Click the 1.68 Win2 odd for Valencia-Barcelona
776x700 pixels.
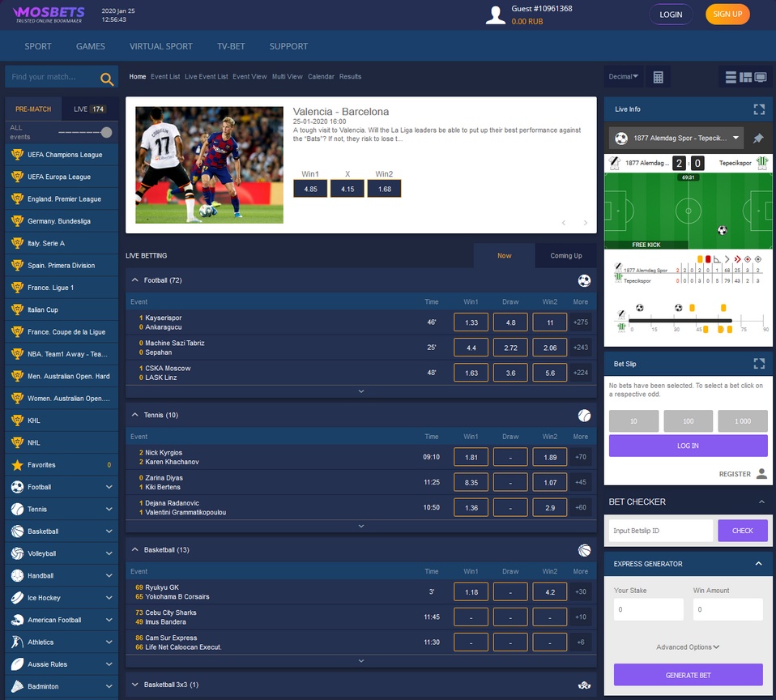pyautogui.click(x=384, y=188)
